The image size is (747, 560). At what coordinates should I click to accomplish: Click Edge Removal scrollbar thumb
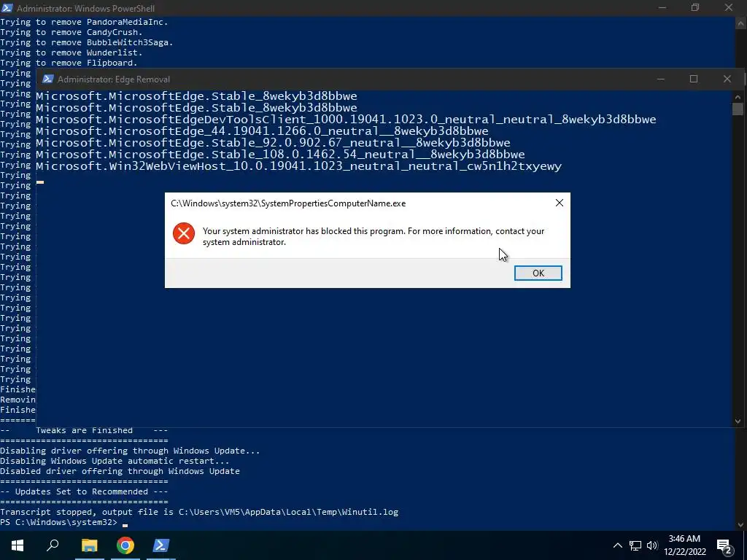pos(738,109)
